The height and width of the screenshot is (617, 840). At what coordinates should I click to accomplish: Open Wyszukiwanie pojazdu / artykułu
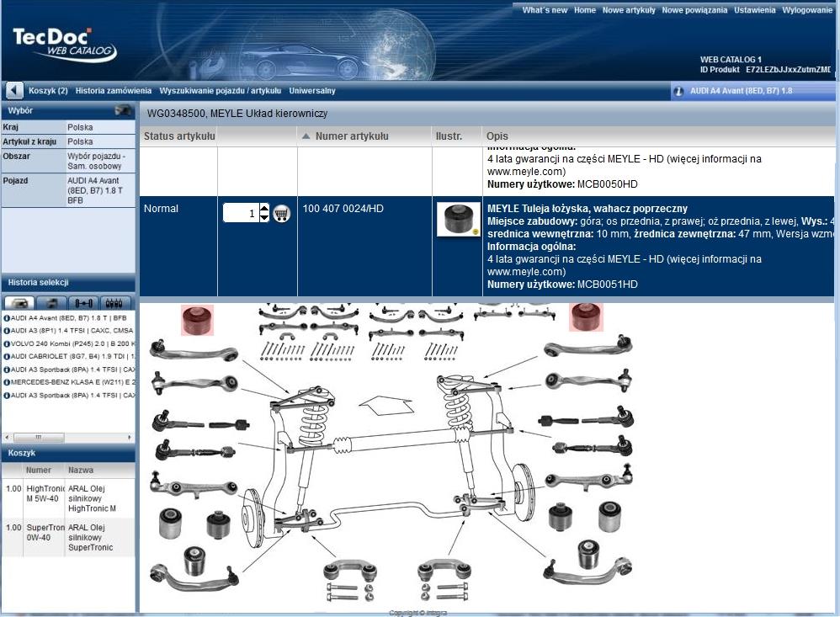click(221, 91)
